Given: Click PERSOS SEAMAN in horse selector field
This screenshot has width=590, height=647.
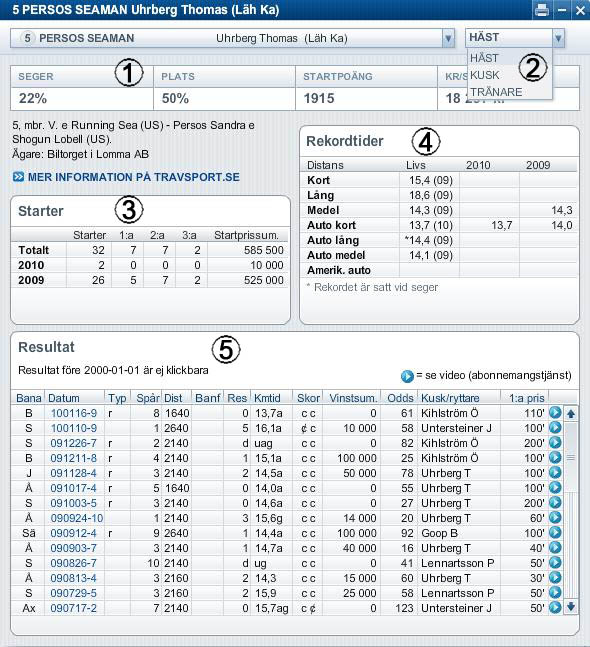Looking at the screenshot, I should pyautogui.click(x=87, y=38).
